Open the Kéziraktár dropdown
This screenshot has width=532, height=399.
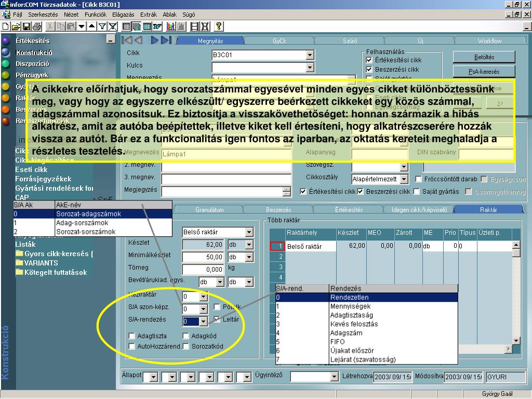(204, 297)
